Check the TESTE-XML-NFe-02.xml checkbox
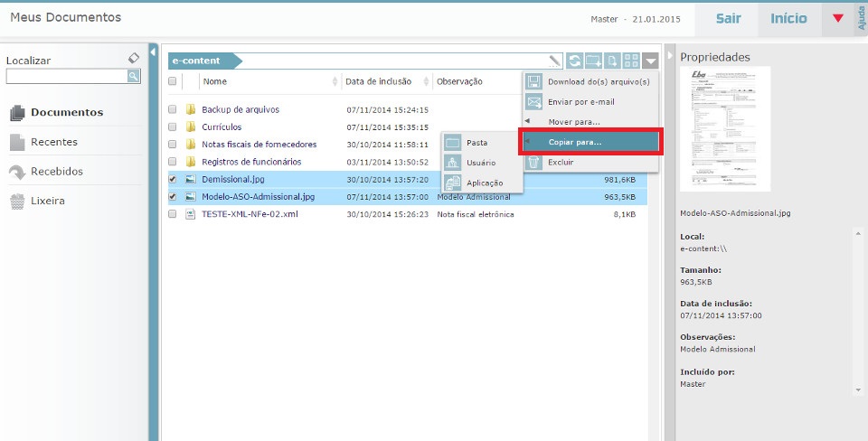Screen dimensions: 868x441 173,214
